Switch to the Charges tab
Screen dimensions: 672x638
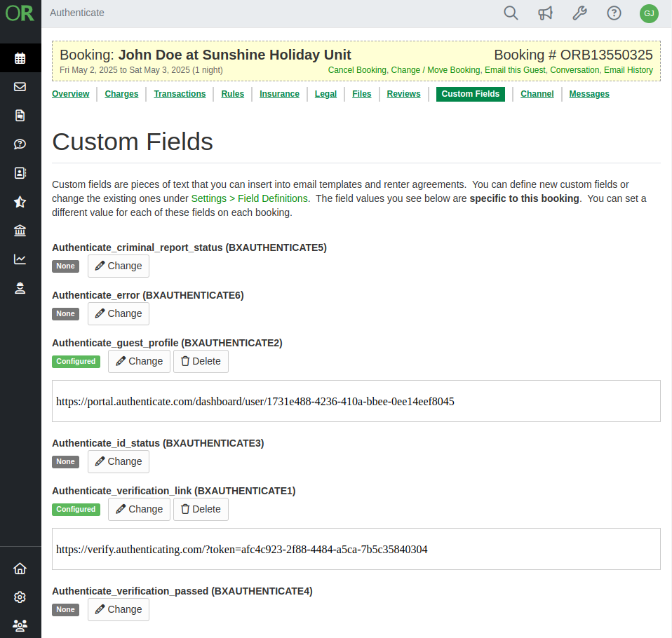121,94
